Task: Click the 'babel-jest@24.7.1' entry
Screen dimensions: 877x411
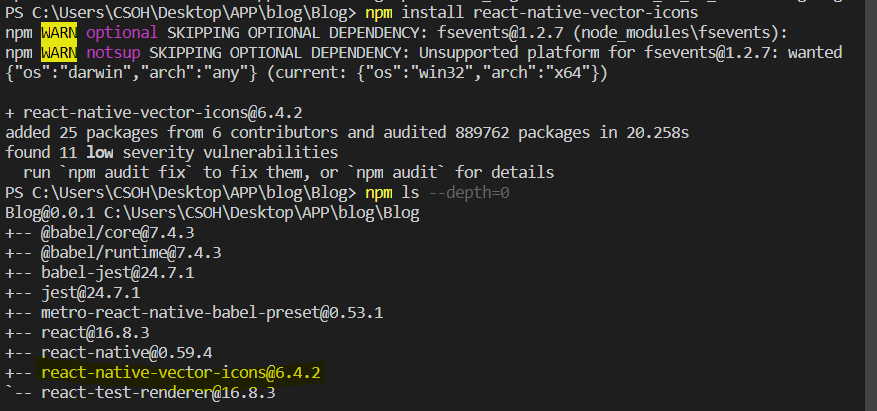Action: pyautogui.click(x=117, y=273)
